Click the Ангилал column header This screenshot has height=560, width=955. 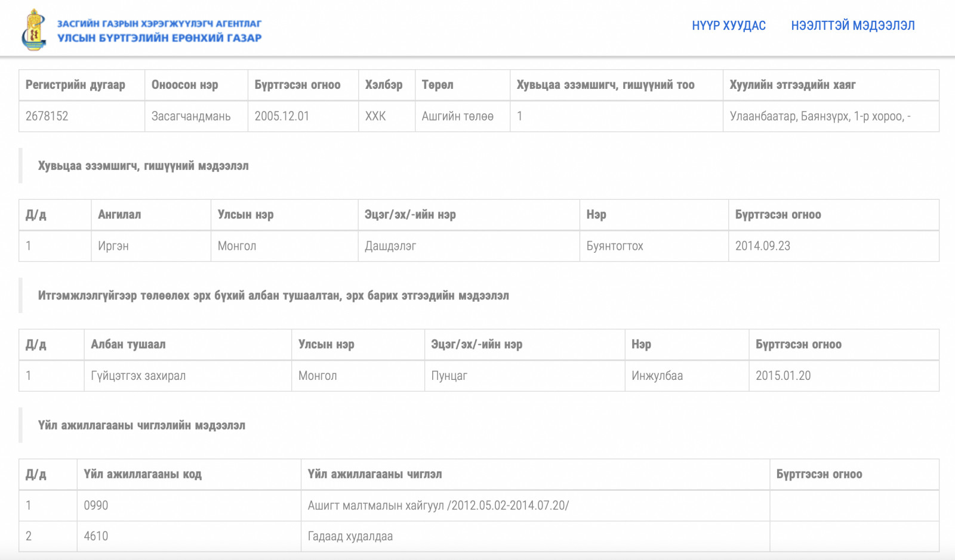pyautogui.click(x=119, y=215)
